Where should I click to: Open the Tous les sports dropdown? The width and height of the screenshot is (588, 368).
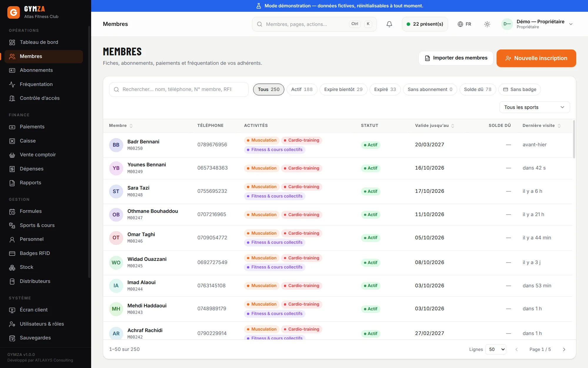point(534,107)
